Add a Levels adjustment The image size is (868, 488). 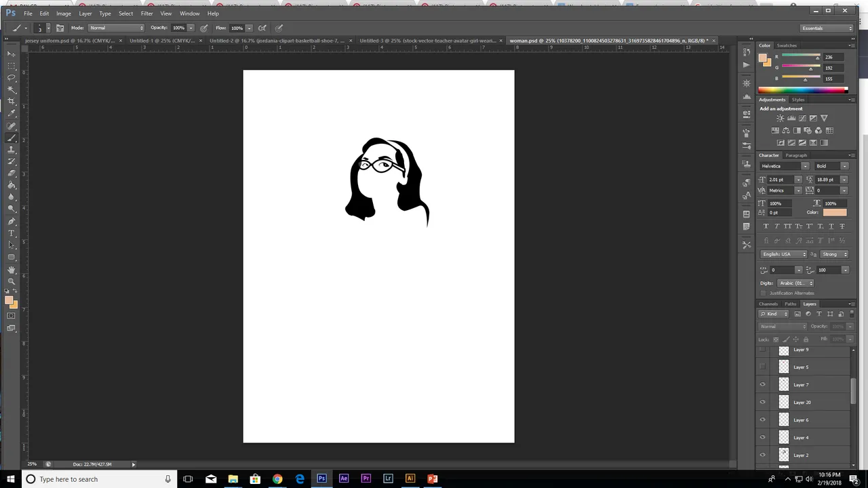point(791,118)
